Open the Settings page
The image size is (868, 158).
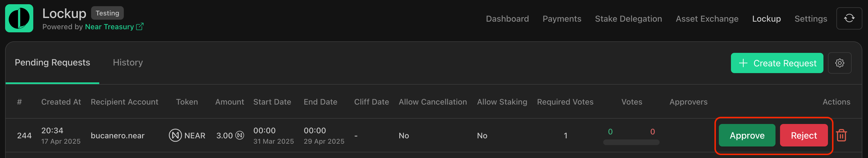[810, 19]
